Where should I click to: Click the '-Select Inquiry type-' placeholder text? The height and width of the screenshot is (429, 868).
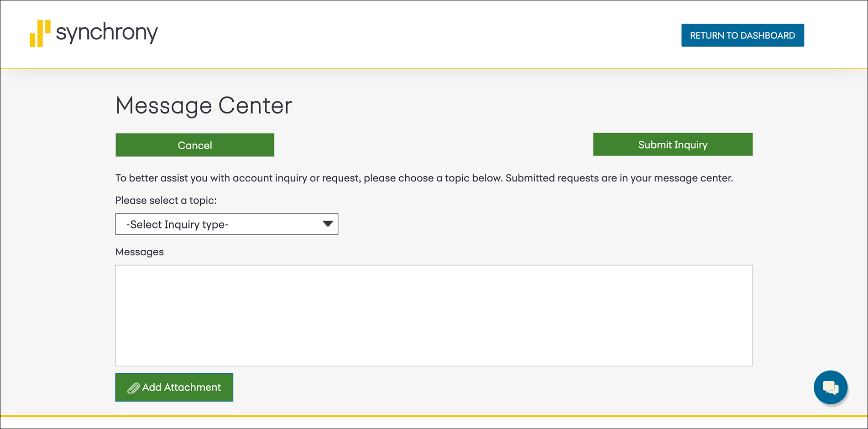[178, 225]
